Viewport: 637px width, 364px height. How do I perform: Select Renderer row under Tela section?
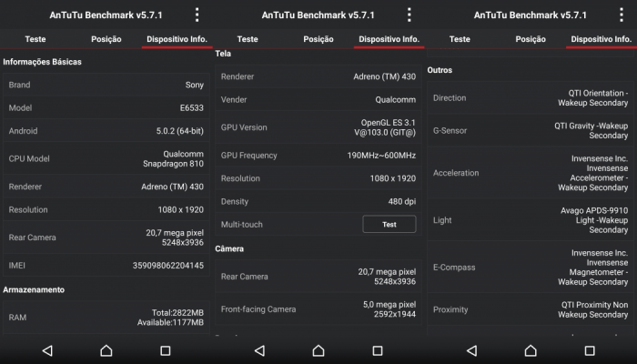coord(318,76)
